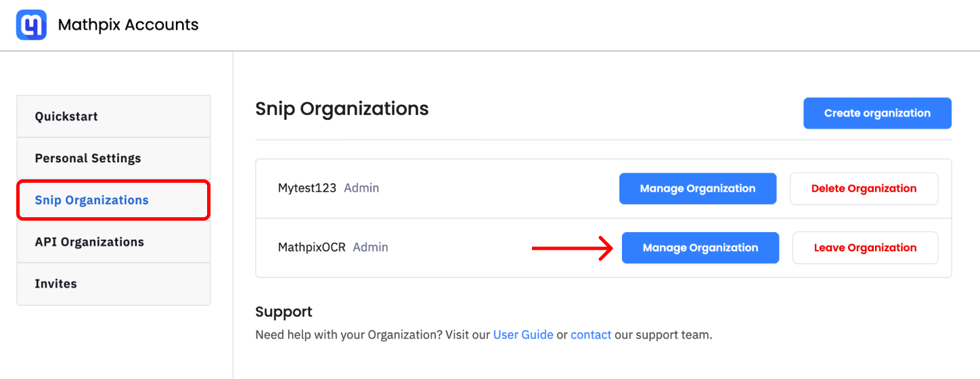Image resolution: width=980 pixels, height=379 pixels.
Task: Open the User Guide link
Action: [x=523, y=334]
